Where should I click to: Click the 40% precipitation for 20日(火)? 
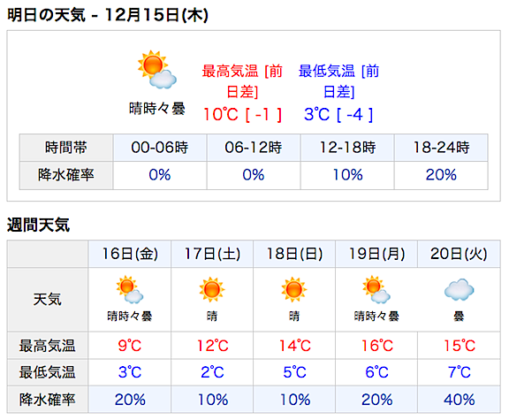[x=459, y=400]
